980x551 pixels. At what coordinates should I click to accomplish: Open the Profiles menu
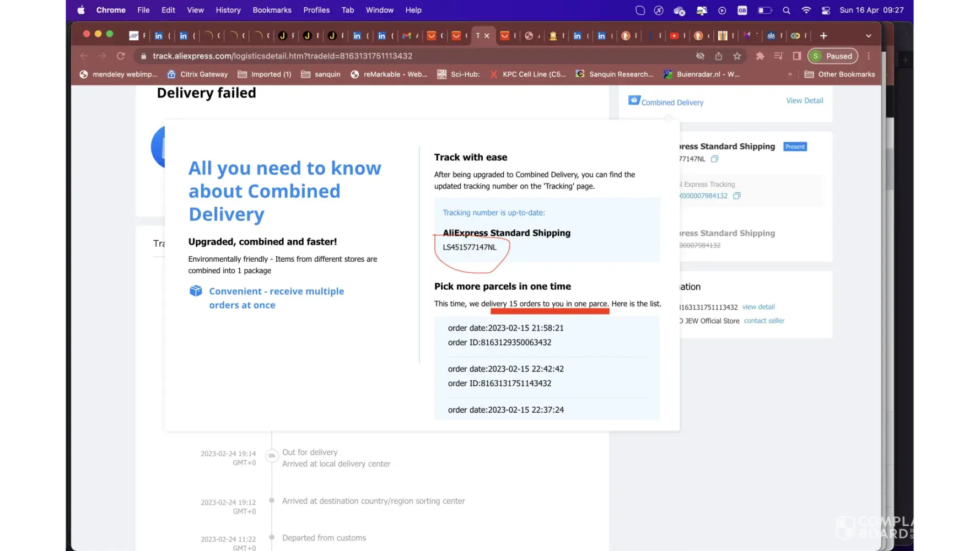pos(316,10)
